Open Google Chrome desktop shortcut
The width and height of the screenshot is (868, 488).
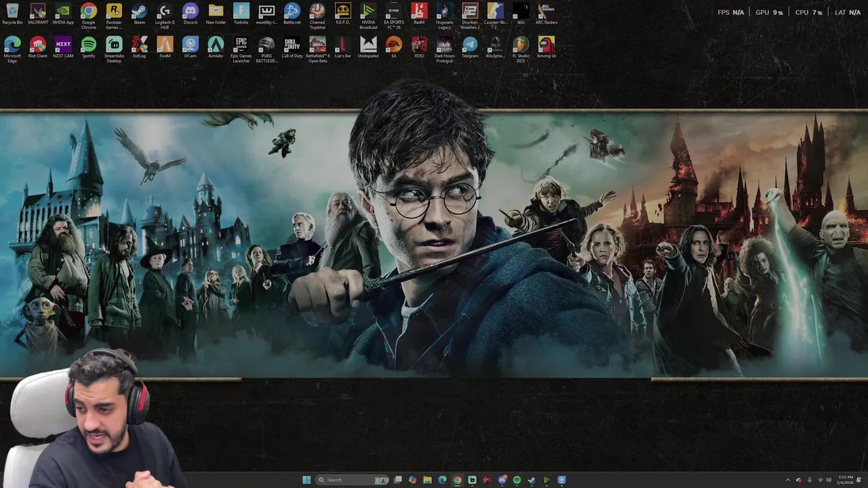89,16
